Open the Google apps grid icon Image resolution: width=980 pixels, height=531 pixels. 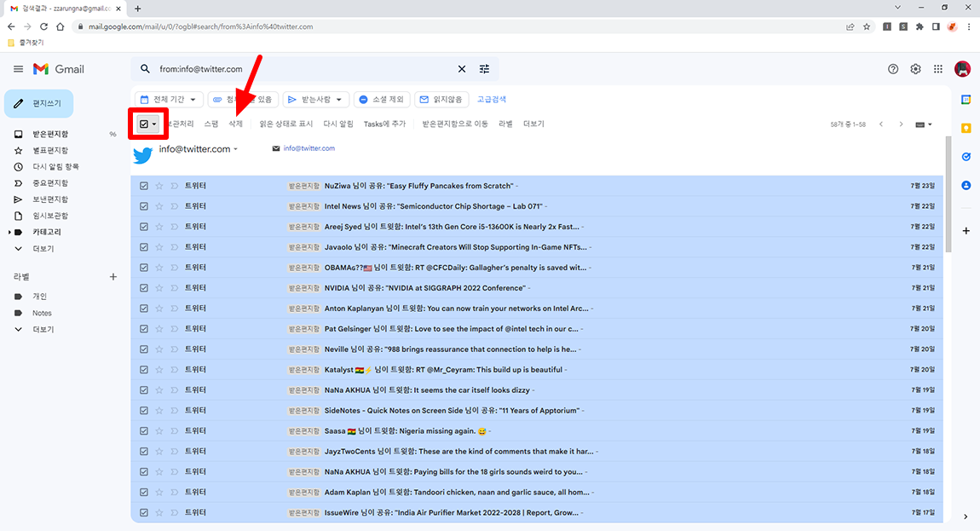pos(938,69)
